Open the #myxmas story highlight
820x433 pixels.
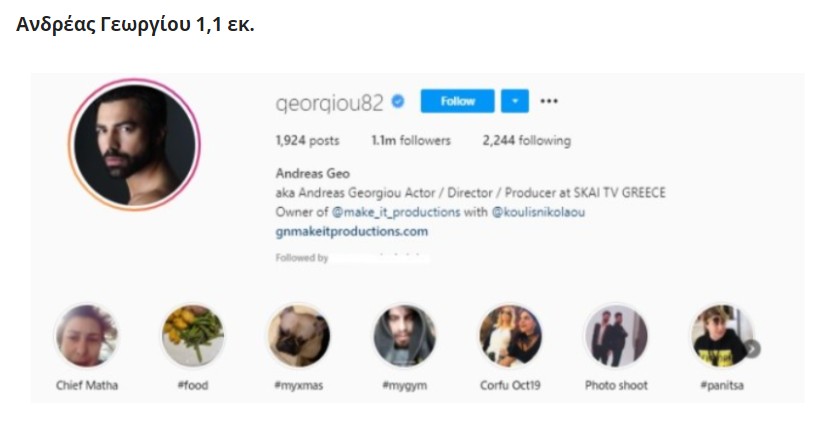(298, 337)
